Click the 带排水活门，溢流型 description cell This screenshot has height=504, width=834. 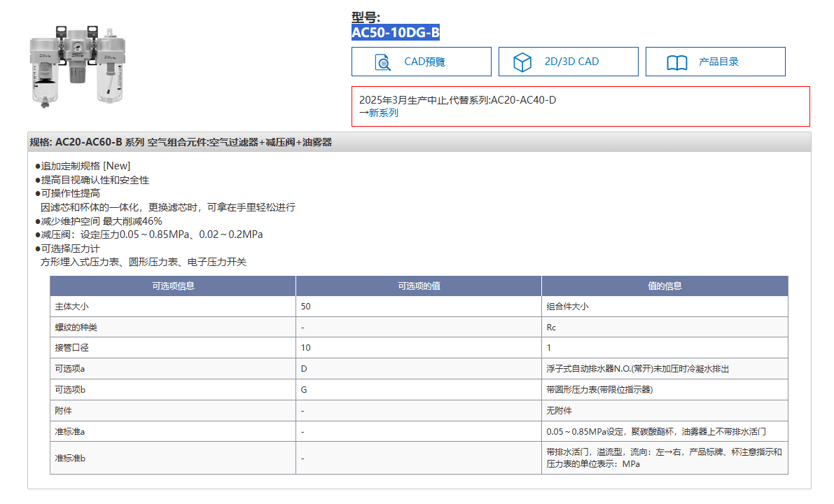pos(665,458)
